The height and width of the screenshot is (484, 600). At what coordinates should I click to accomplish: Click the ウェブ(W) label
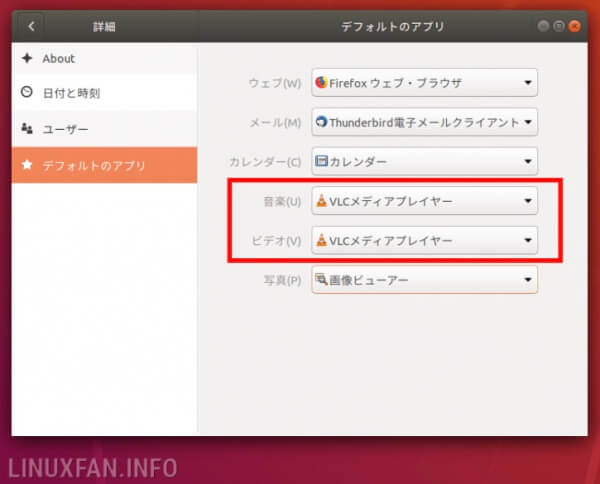[x=275, y=83]
